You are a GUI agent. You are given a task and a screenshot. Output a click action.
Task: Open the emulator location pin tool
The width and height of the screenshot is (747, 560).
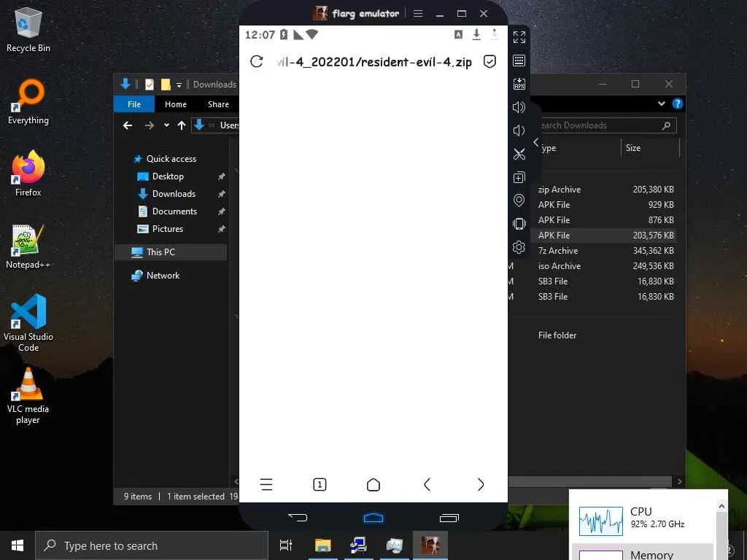pos(519,200)
